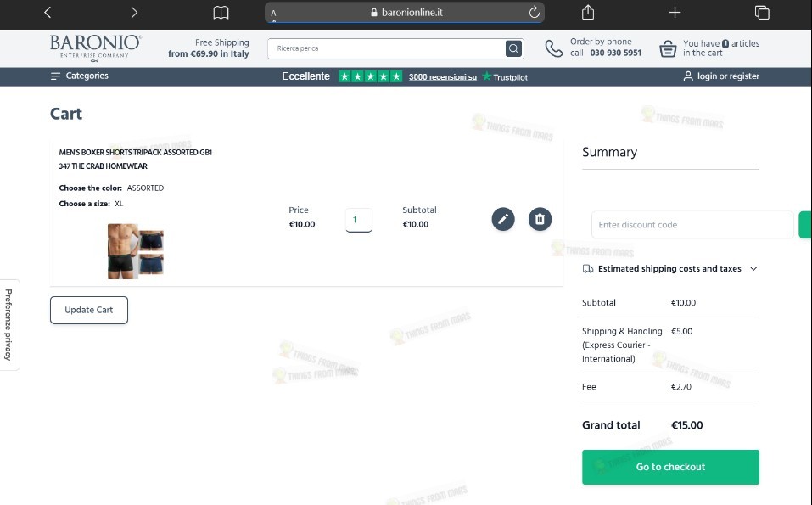Click the phone handset icon
The image size is (812, 505).
553,48
